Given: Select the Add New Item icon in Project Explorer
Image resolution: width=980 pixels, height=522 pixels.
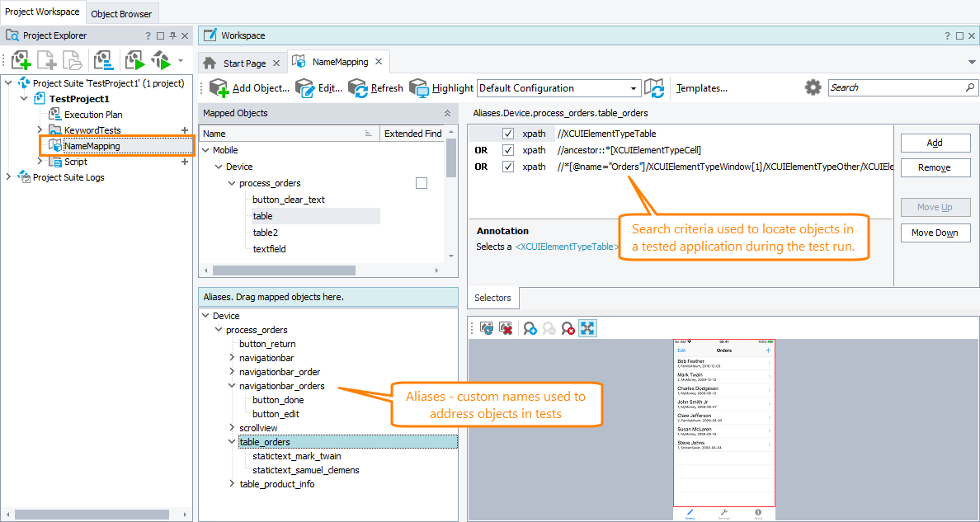Looking at the screenshot, I should (20, 59).
